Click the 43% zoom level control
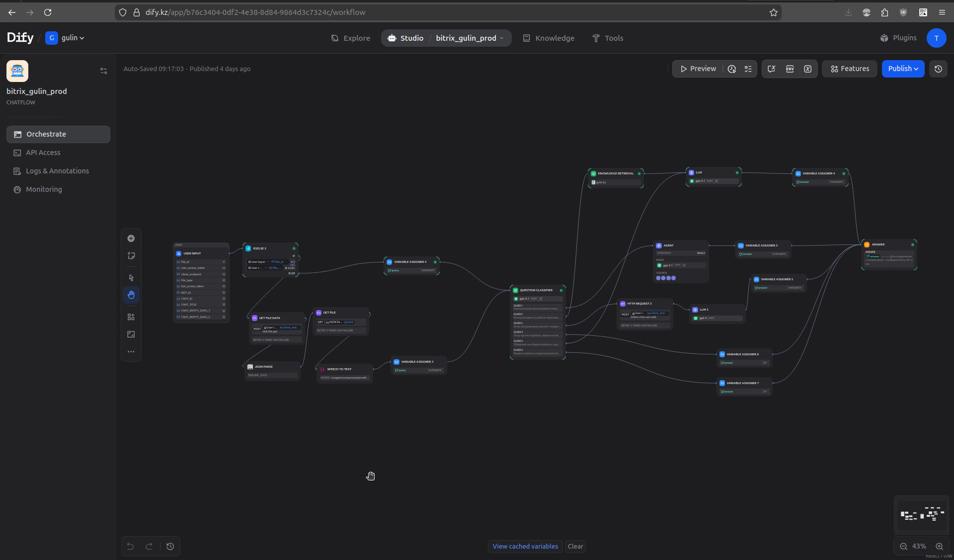Viewport: 954px width, 560px height. (x=919, y=547)
